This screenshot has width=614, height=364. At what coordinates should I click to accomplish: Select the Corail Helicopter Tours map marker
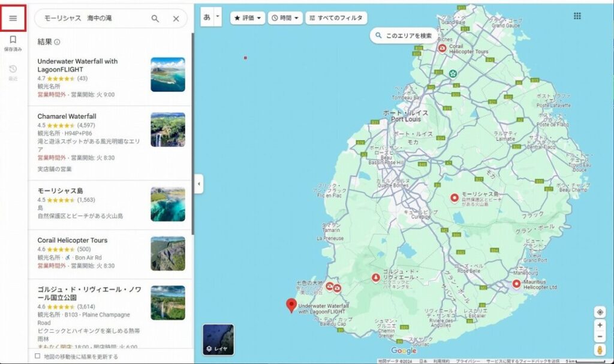coord(442,48)
